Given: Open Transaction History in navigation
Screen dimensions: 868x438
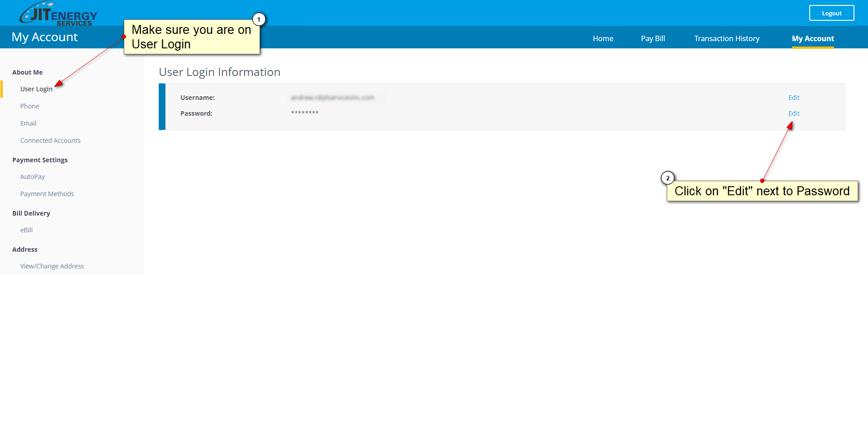Looking at the screenshot, I should click(726, 38).
